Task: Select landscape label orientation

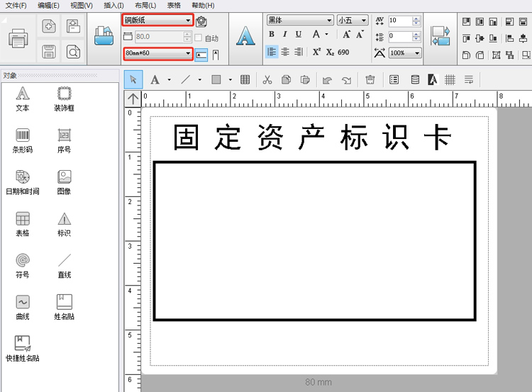Action: [201, 55]
